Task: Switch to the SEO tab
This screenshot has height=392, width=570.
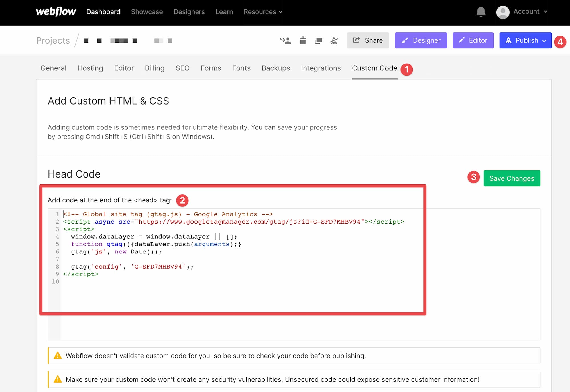Action: point(182,68)
